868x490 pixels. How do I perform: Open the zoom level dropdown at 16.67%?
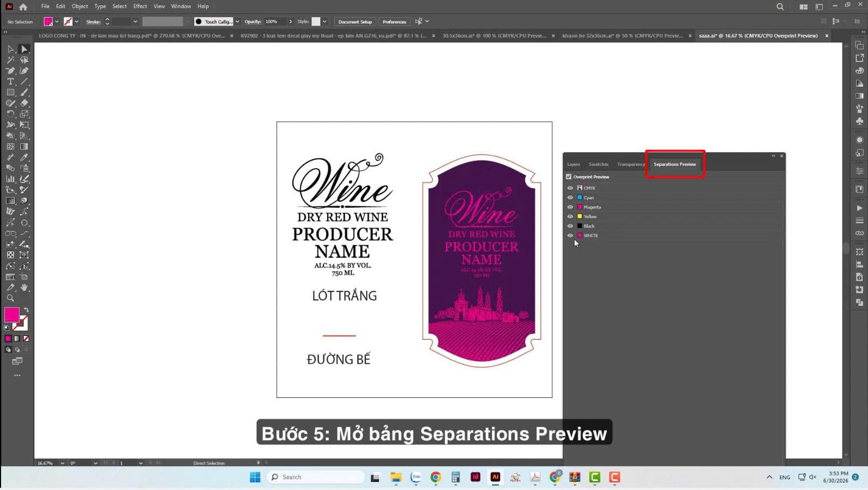click(x=62, y=463)
